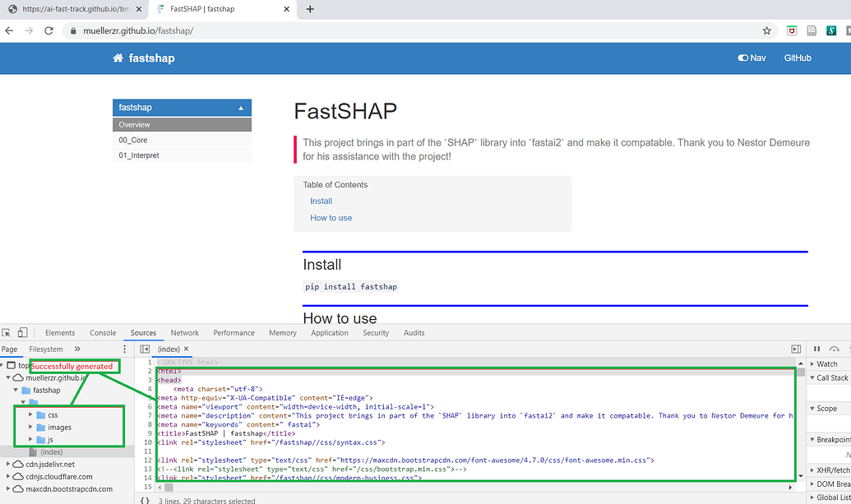Reload the page using the refresh icon
Viewport: 851px width, 504px height.
48,29
